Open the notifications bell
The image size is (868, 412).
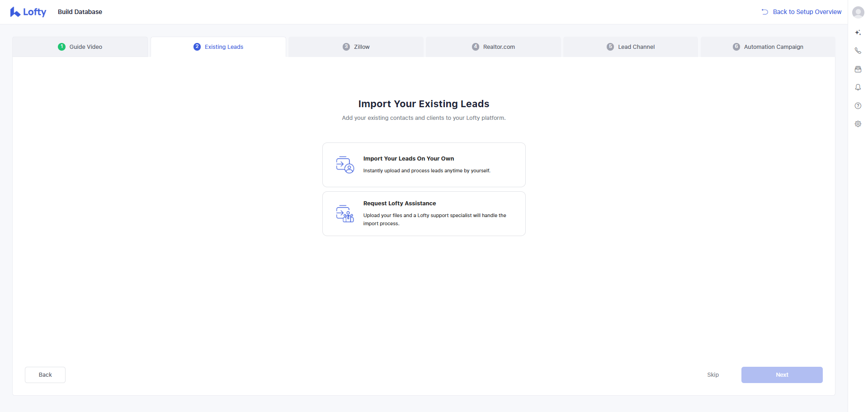pyautogui.click(x=858, y=87)
